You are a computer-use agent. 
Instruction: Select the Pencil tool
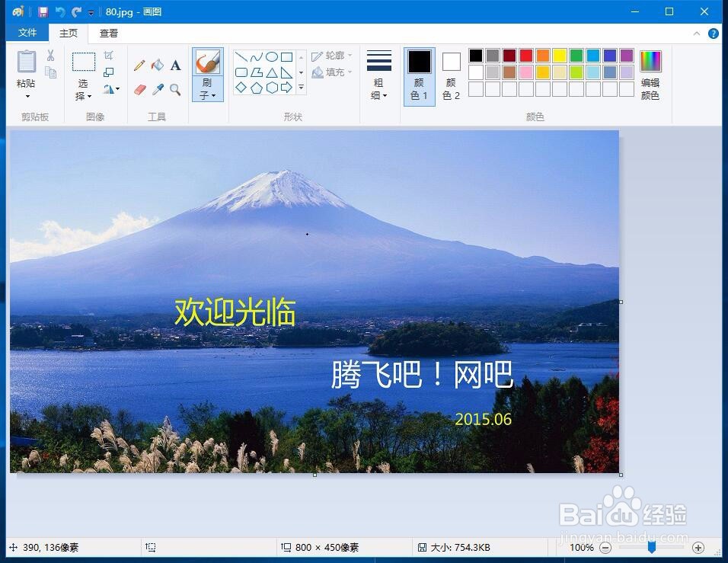click(x=139, y=65)
